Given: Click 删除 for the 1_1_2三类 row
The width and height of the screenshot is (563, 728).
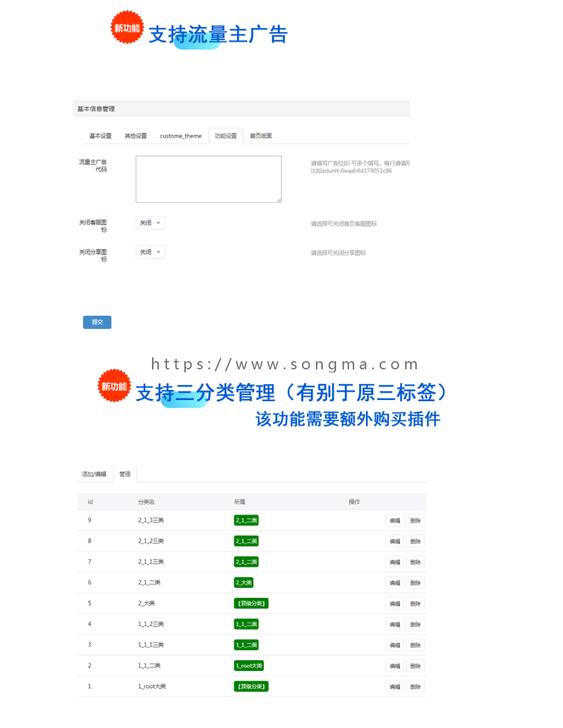Looking at the screenshot, I should tap(415, 625).
